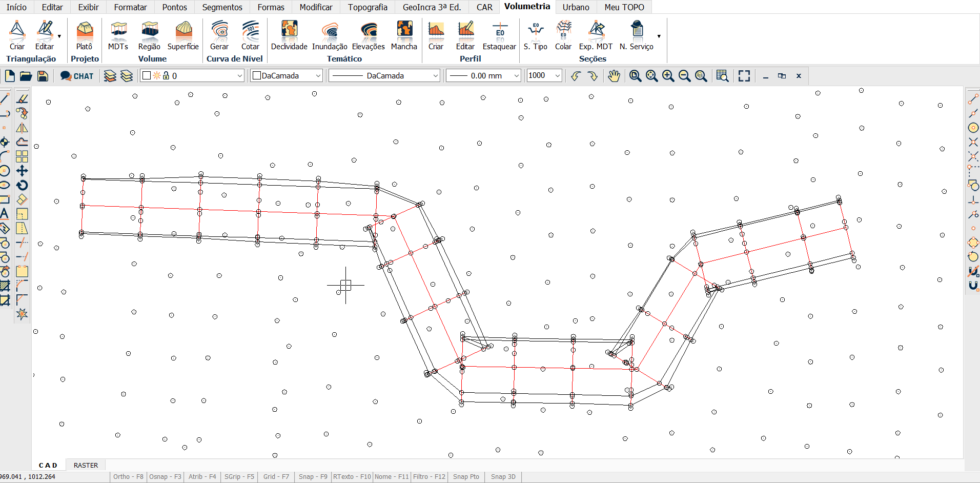Open the CHAT button
The width and height of the screenshot is (980, 483).
pyautogui.click(x=77, y=76)
